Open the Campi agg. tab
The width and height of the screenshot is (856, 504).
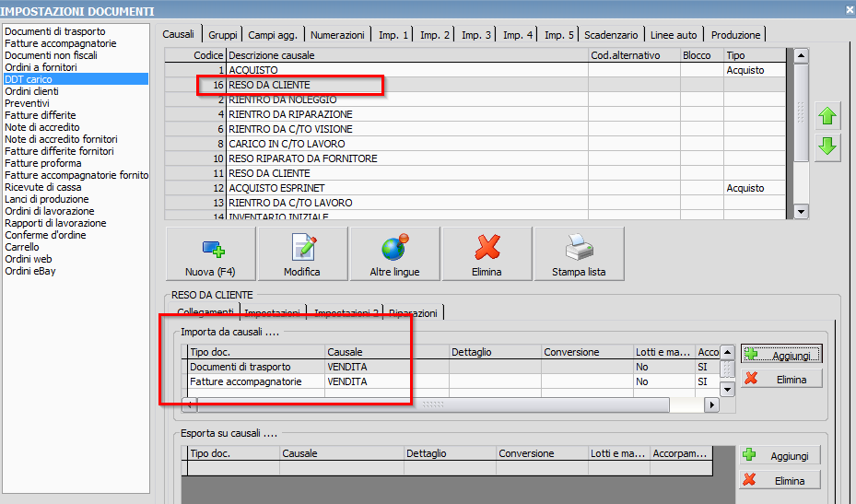point(273,35)
